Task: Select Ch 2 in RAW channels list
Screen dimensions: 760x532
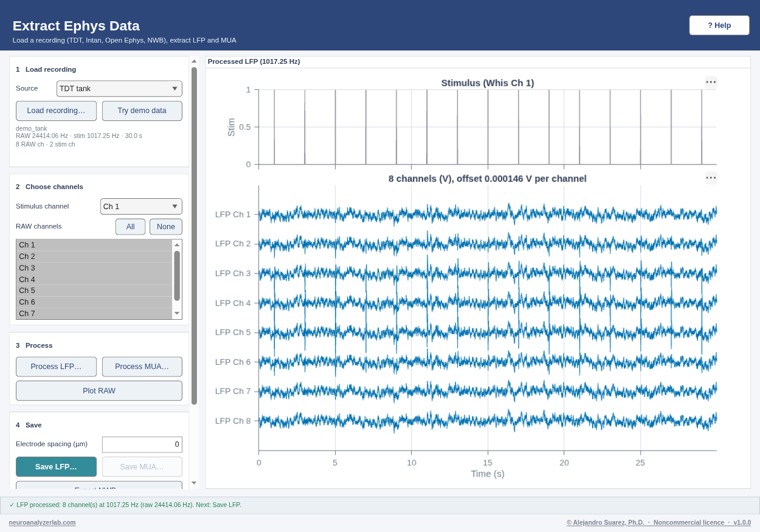Action: coord(94,257)
